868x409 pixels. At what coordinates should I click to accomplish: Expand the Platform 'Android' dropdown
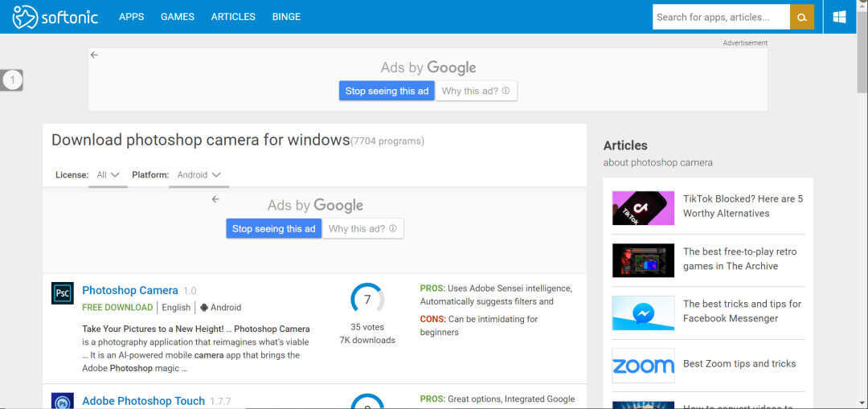[199, 175]
